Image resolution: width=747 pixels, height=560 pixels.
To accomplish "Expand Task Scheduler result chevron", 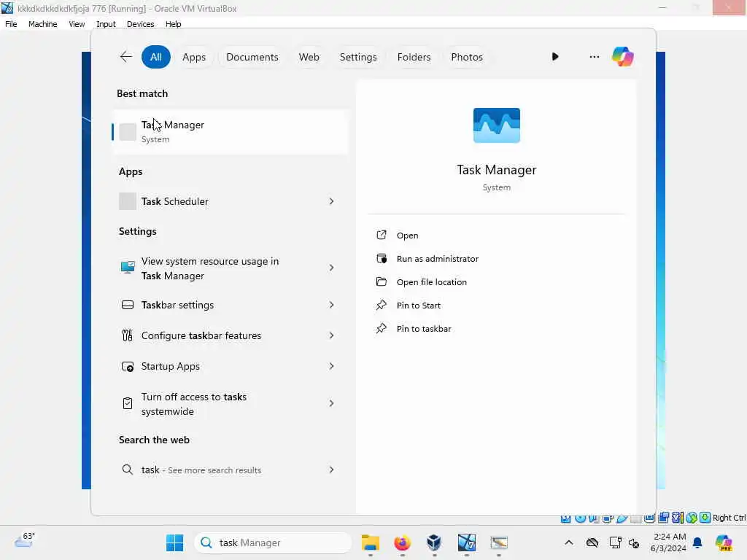I will point(332,201).
